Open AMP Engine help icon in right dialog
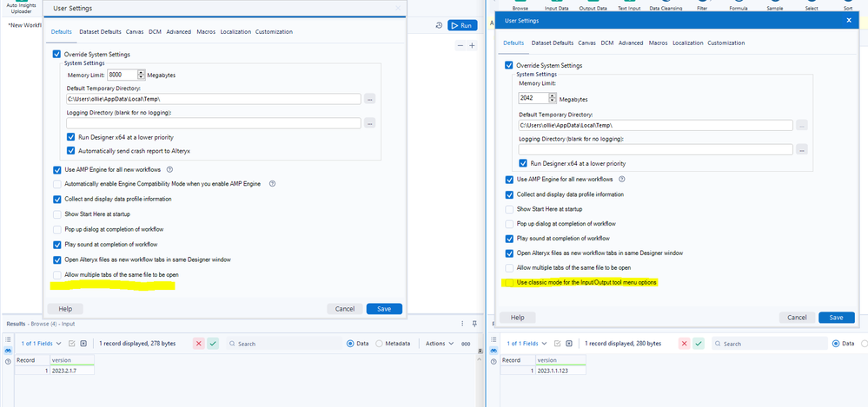 tap(622, 179)
